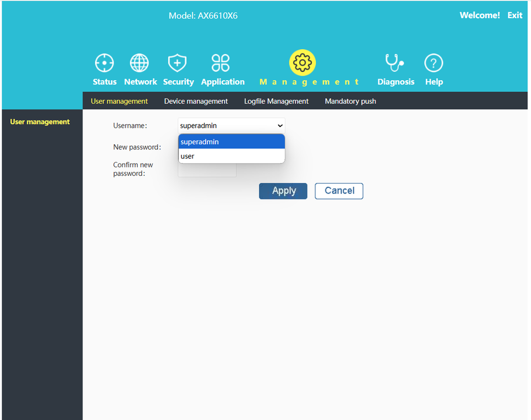This screenshot has height=420, width=531.
Task: Choose 'superadmin' from the dropdown list
Action: 231,142
